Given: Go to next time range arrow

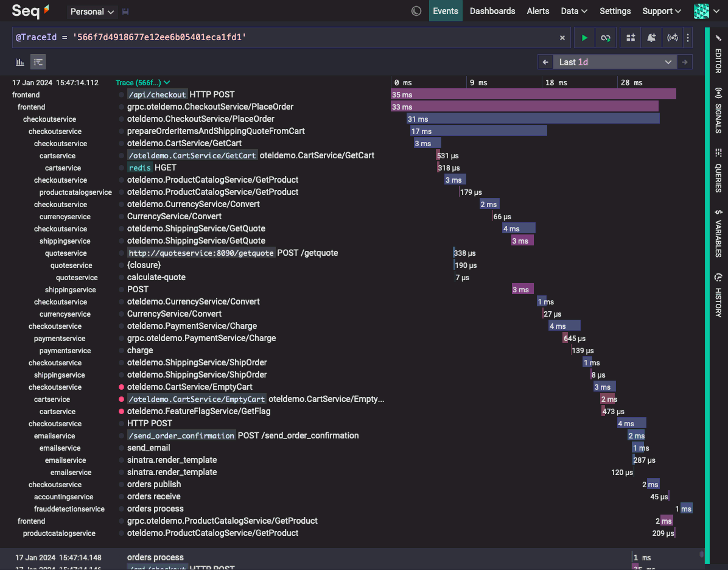Looking at the screenshot, I should [x=684, y=62].
